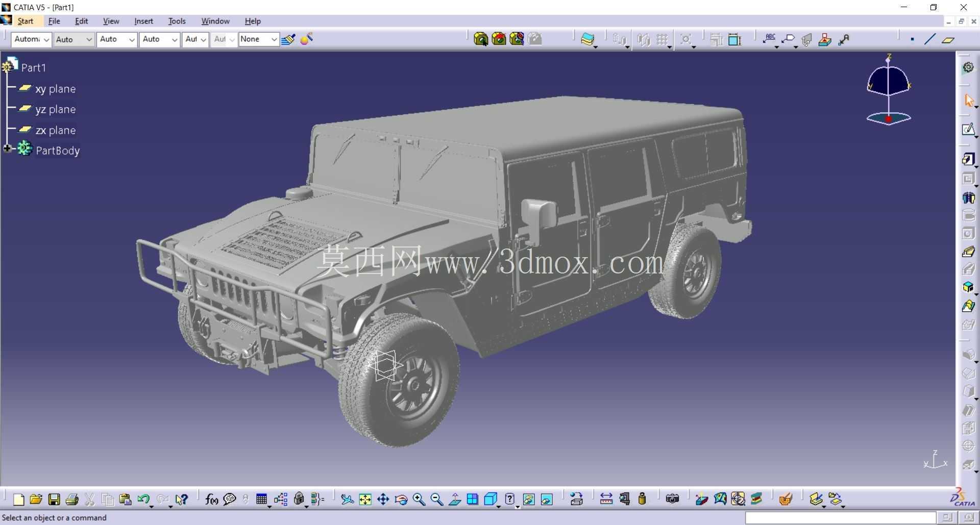Select Part1 root in the tree
Viewport: 980px width, 525px height.
coord(34,67)
